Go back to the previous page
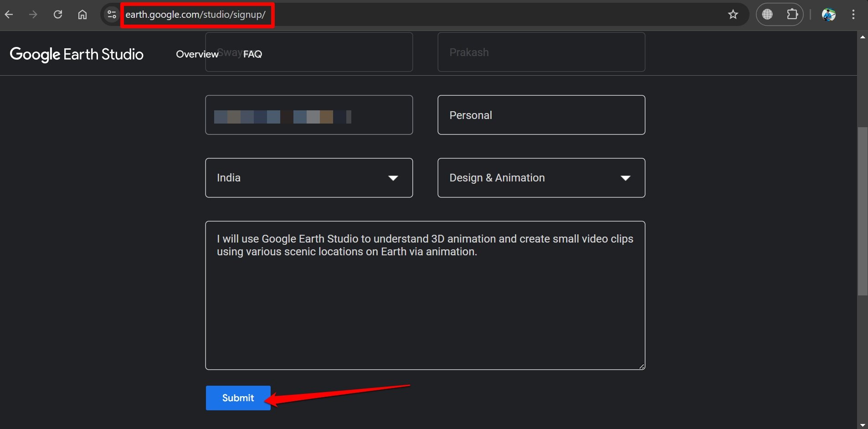Screen dimensions: 868x429 click(9, 15)
